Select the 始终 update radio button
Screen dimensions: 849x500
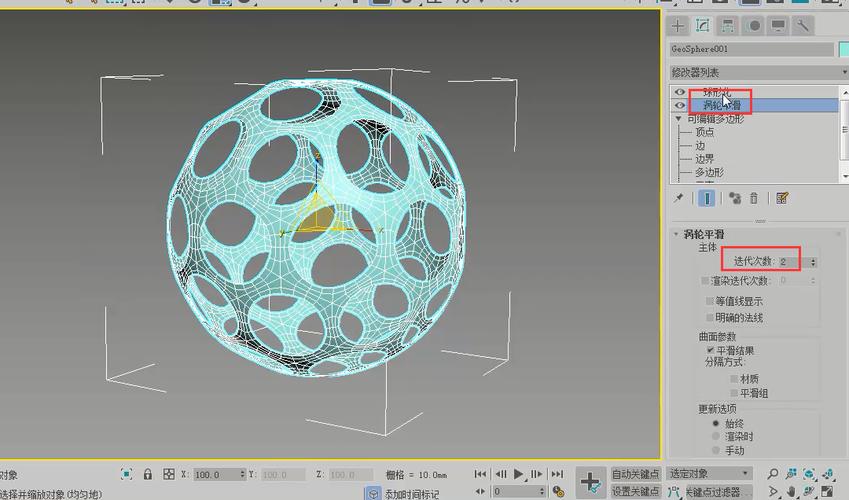pos(716,423)
